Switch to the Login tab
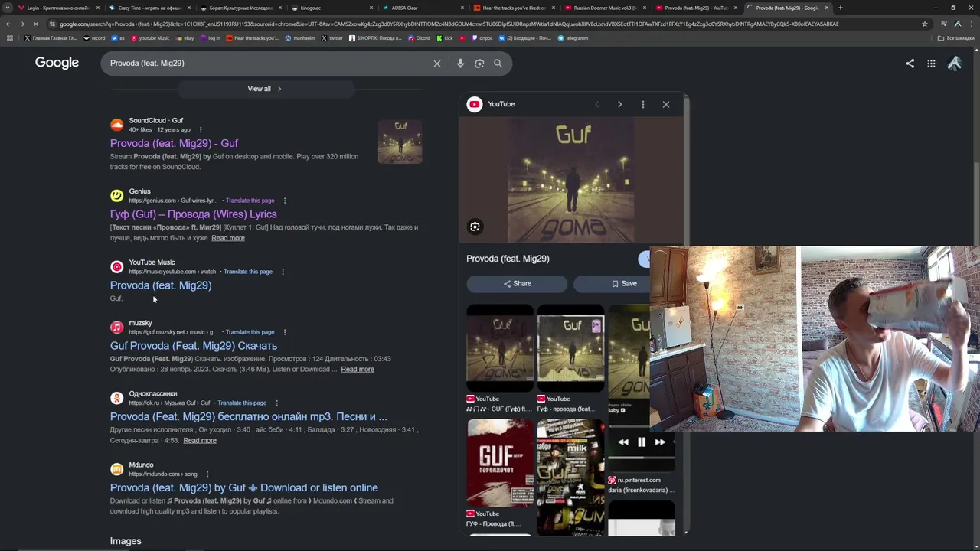Viewport: 980px width, 551px height. pyautogui.click(x=57, y=8)
